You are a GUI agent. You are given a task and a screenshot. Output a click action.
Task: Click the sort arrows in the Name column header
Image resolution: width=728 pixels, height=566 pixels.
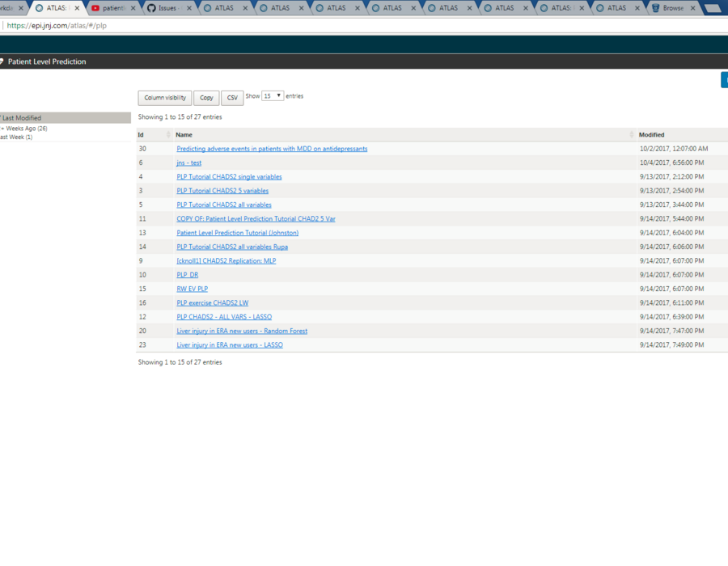[632, 134]
